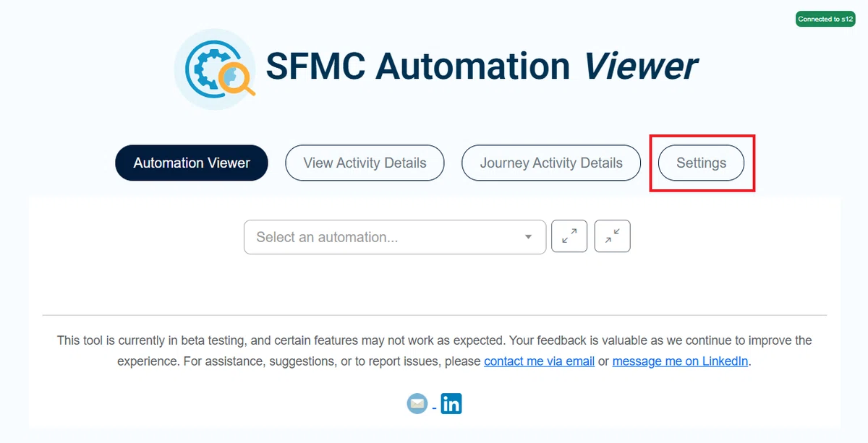Click the SFMC Automation heading text
Image resolution: width=868 pixels, height=443 pixels.
(x=419, y=66)
